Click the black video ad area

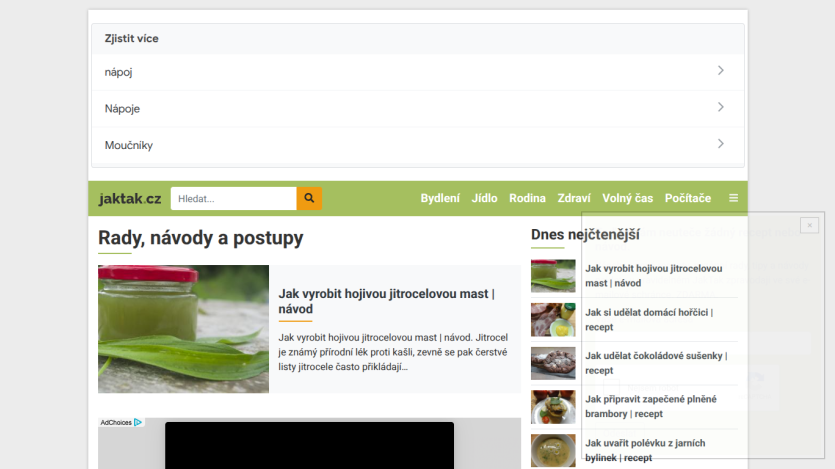pyautogui.click(x=309, y=445)
